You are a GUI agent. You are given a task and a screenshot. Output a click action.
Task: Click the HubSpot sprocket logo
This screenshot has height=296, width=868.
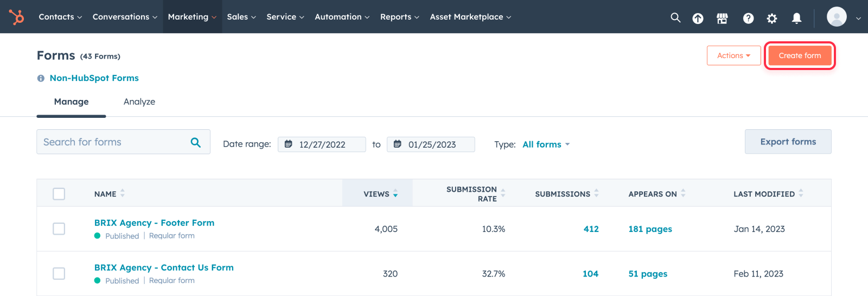(x=17, y=17)
